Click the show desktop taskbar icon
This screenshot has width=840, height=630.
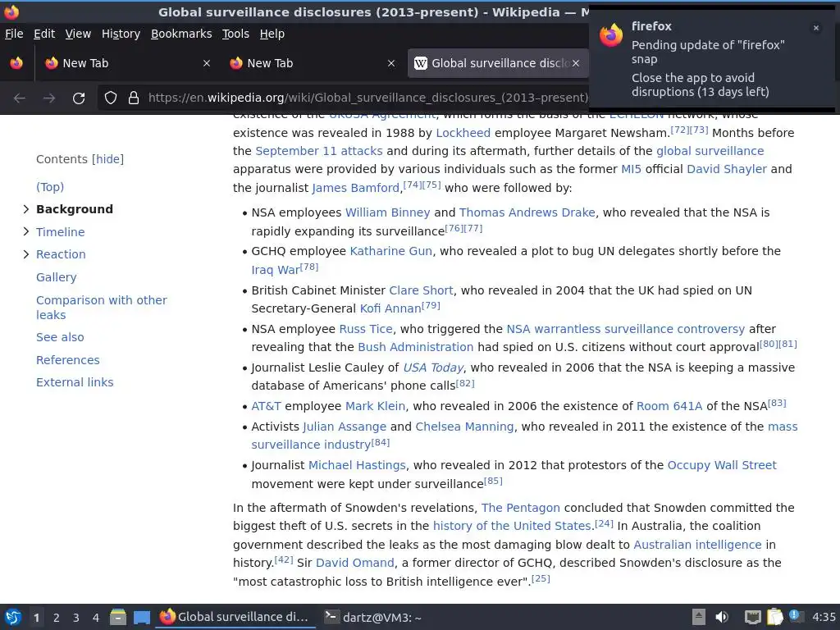[x=142, y=618]
